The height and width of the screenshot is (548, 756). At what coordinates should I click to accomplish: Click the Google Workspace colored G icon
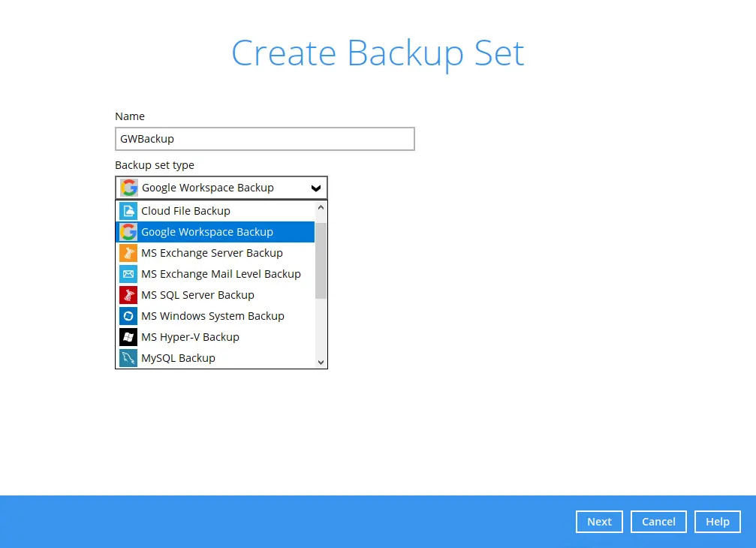[x=128, y=232]
